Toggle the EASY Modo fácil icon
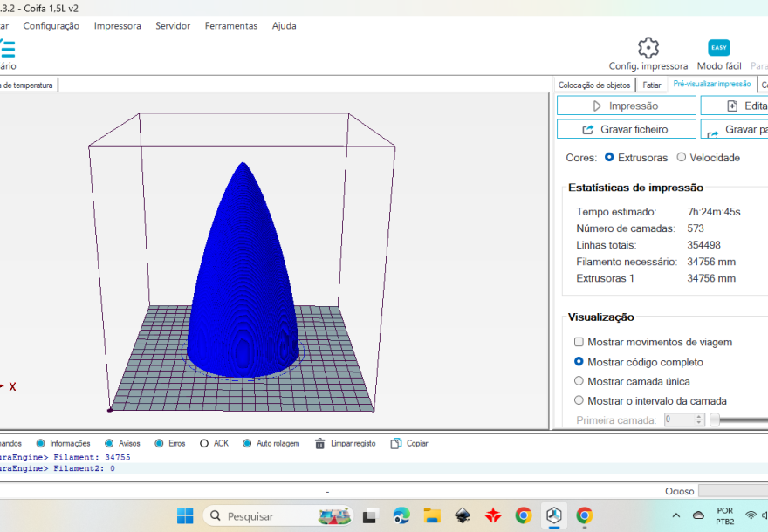Viewport: 768px width, 532px height. tap(718, 48)
